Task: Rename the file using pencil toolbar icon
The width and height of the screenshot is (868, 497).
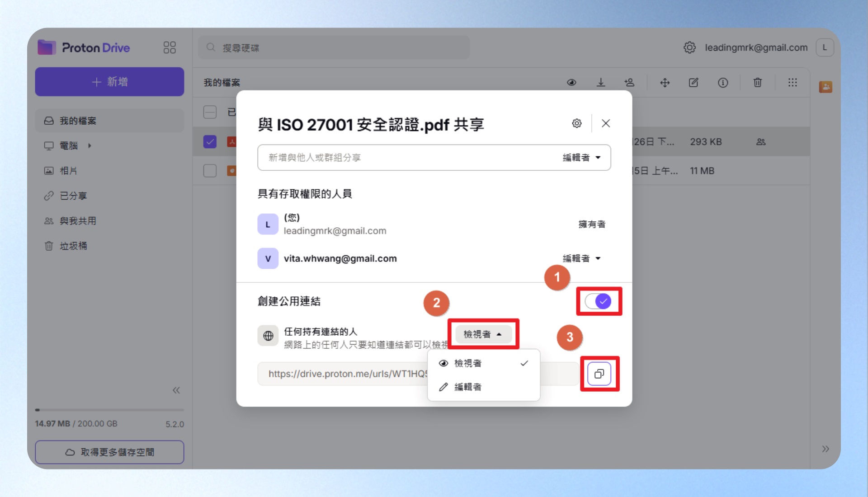Action: coord(693,83)
